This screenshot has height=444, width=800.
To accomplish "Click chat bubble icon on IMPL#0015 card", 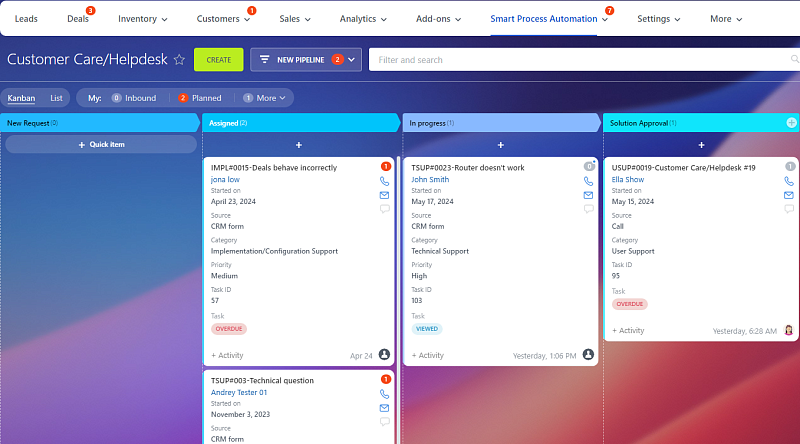I will coord(384,209).
